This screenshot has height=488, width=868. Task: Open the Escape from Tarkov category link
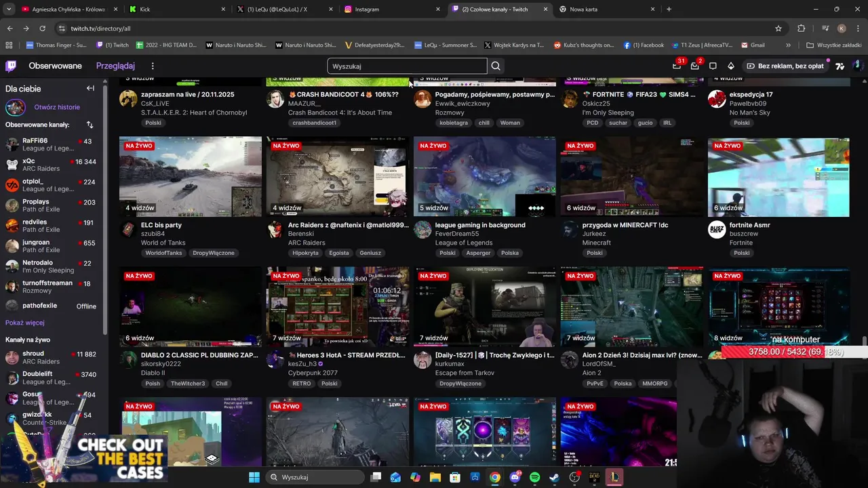465,373
